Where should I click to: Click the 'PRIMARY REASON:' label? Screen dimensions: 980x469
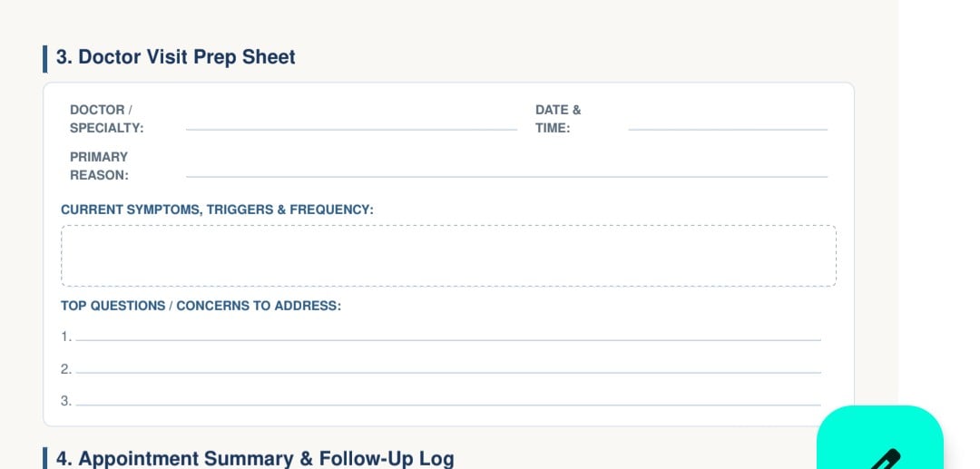pyautogui.click(x=100, y=166)
